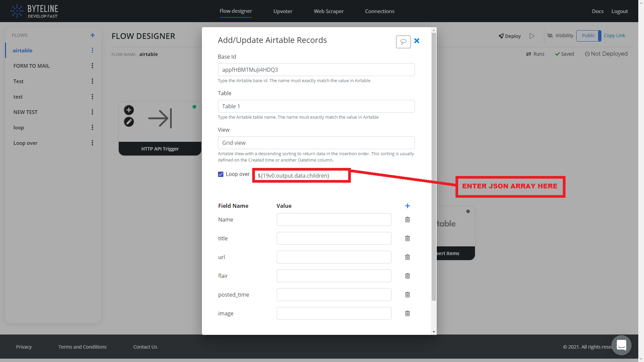Click the url value input
Viewport: 644px width, 362px height.
coord(334,257)
